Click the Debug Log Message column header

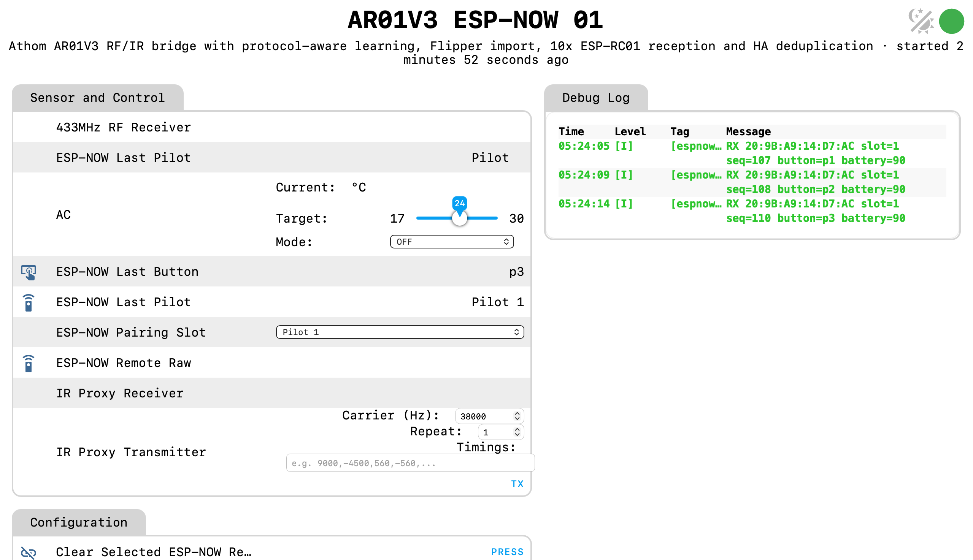pyautogui.click(x=748, y=131)
